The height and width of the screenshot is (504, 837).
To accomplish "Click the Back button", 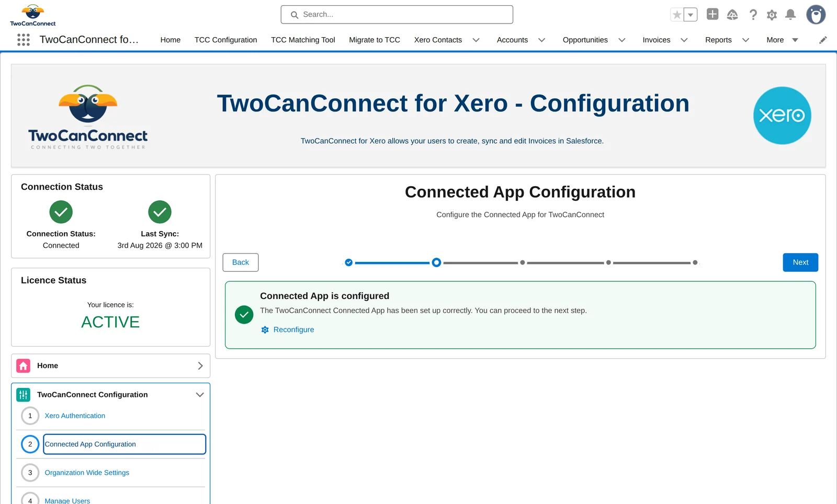I will (241, 262).
